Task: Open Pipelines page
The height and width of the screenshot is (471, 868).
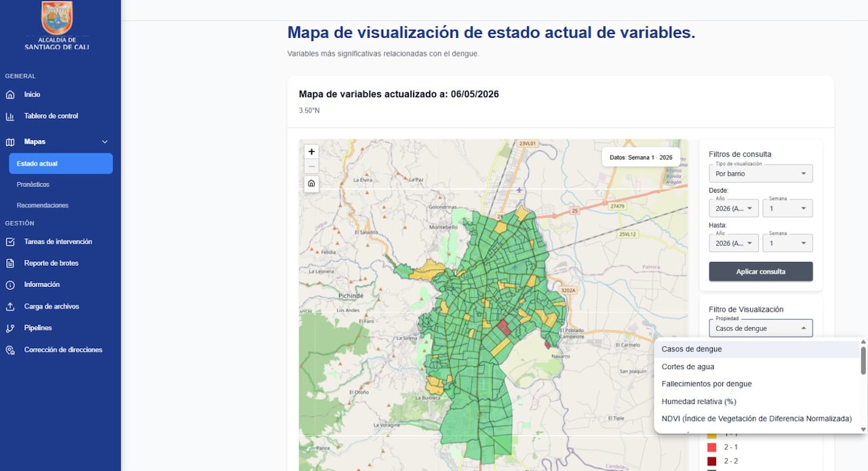Action: pos(38,328)
